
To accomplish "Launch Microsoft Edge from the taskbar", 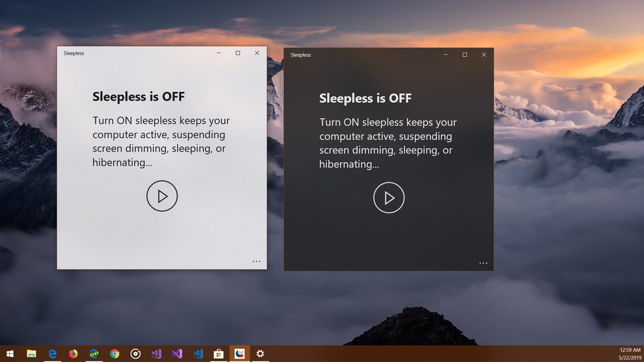I will tap(52, 353).
